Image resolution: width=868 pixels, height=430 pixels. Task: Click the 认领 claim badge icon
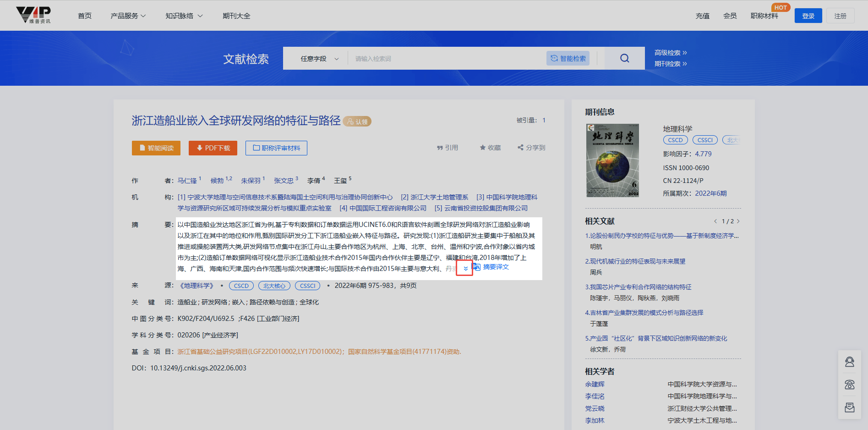click(357, 121)
